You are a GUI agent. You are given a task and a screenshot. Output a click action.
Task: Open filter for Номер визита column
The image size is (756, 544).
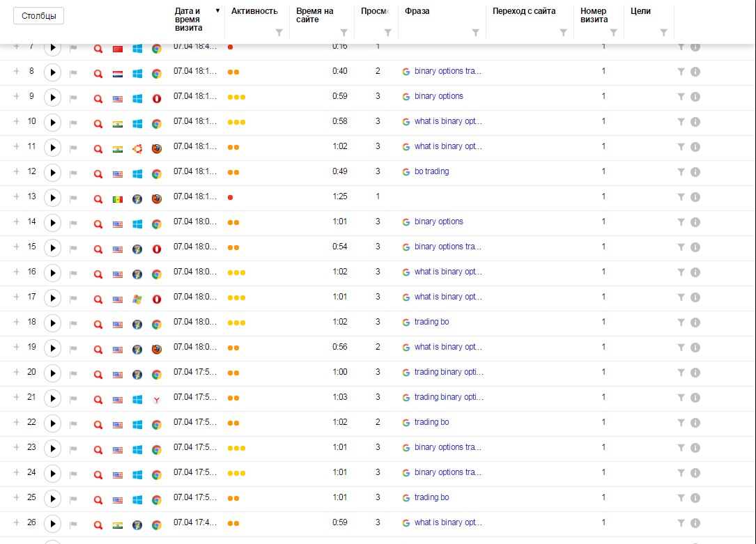[613, 33]
